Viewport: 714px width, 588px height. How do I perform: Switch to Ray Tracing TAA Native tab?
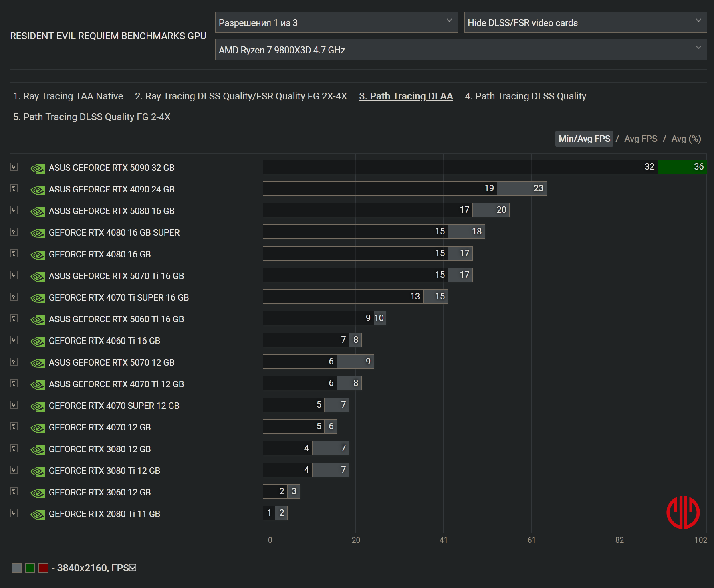[68, 96]
